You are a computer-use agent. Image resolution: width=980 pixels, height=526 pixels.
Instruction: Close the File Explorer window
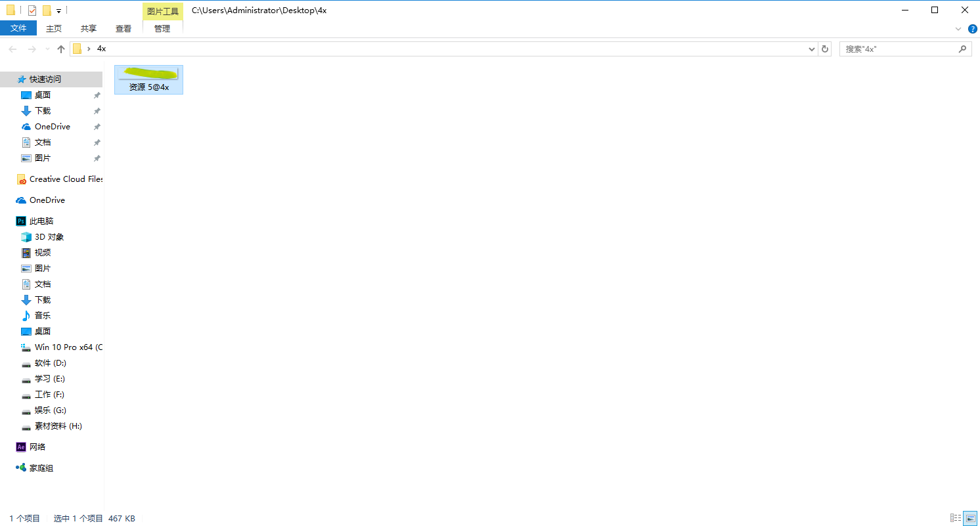coord(965,10)
